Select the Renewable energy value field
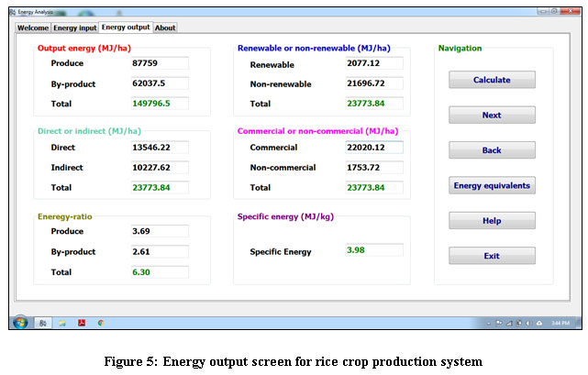 (x=372, y=63)
